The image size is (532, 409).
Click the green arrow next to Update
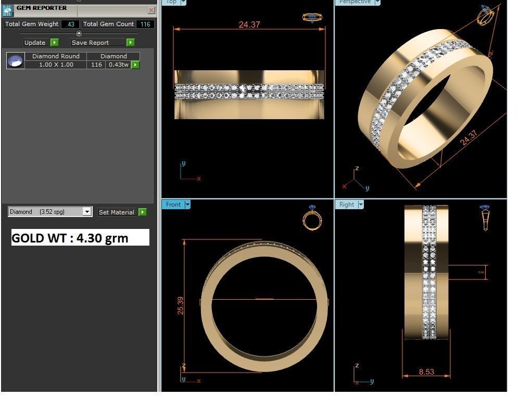[x=55, y=42]
